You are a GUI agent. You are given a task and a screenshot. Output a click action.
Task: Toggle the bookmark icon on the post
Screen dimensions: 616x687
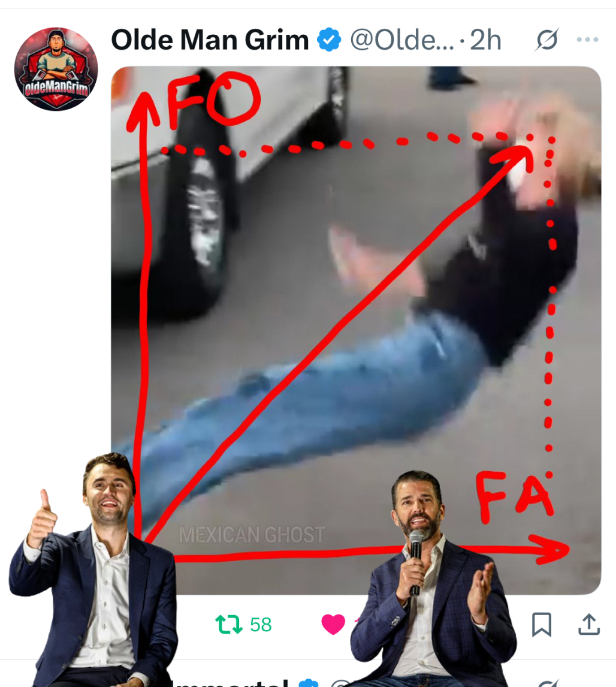(x=542, y=624)
